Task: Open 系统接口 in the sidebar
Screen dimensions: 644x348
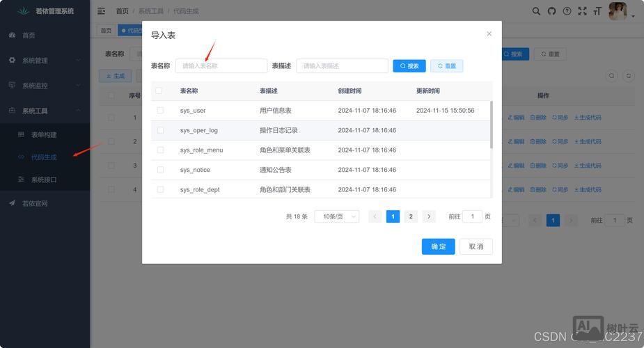Action: pos(45,180)
